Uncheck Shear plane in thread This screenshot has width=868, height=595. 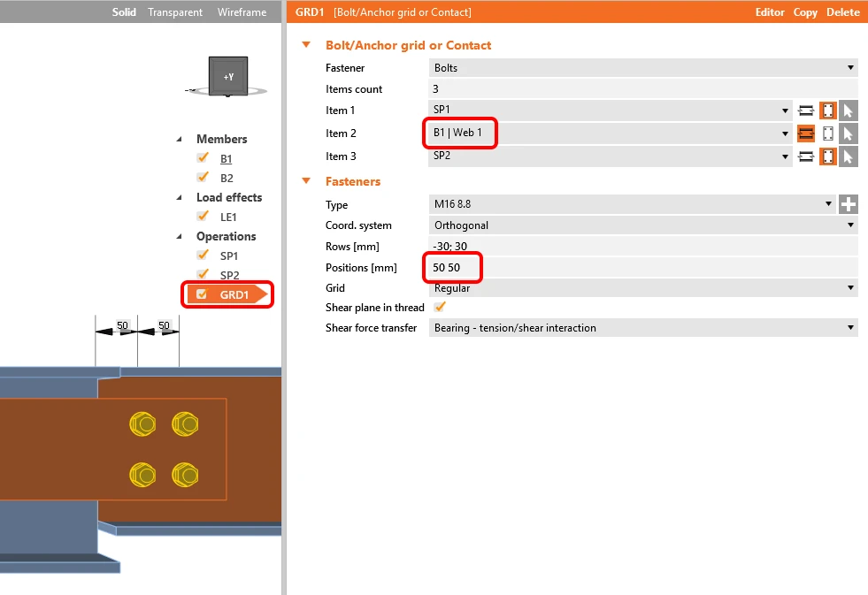440,307
